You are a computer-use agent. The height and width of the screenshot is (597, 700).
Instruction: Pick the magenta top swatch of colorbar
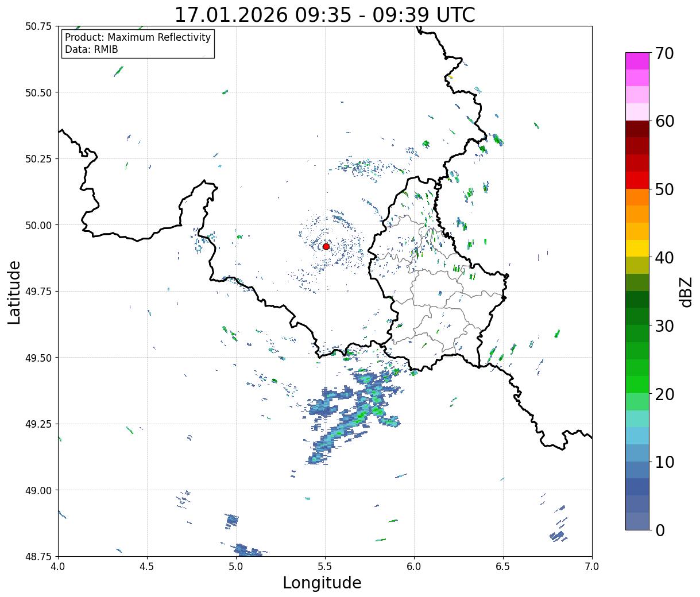coord(637,61)
